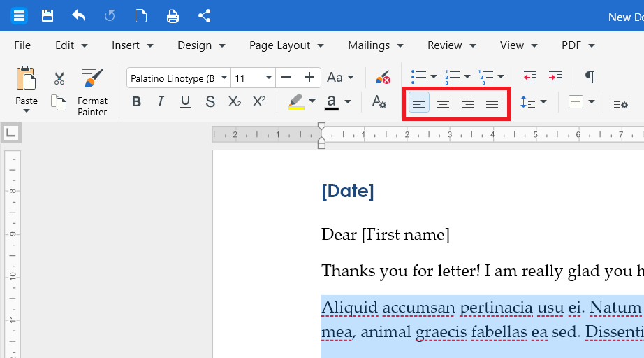Click the Decrease Indent icon

click(x=530, y=78)
